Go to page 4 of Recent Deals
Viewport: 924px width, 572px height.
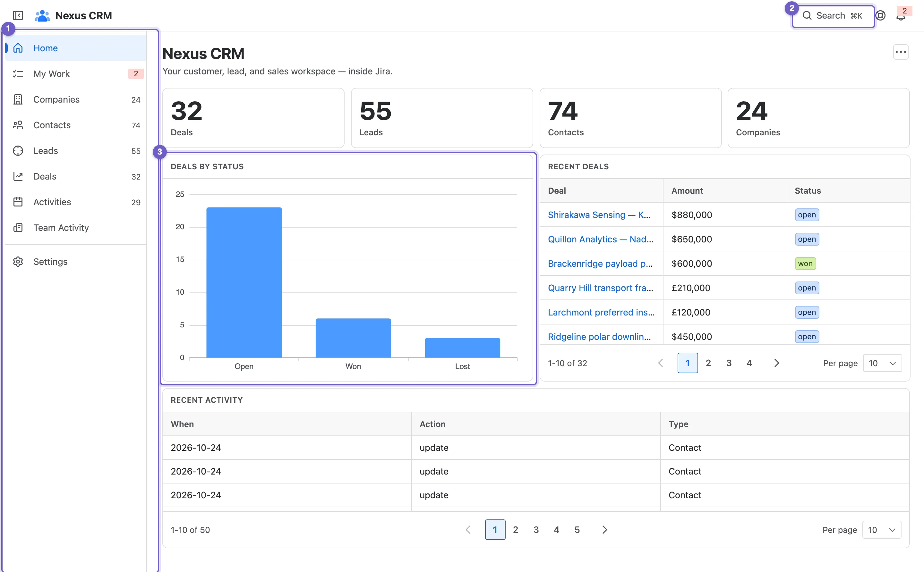pos(749,363)
